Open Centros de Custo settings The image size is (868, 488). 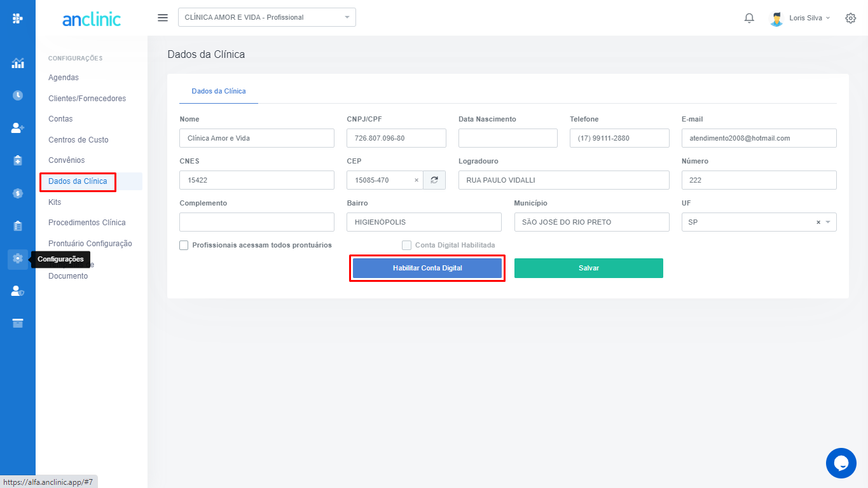[78, 140]
